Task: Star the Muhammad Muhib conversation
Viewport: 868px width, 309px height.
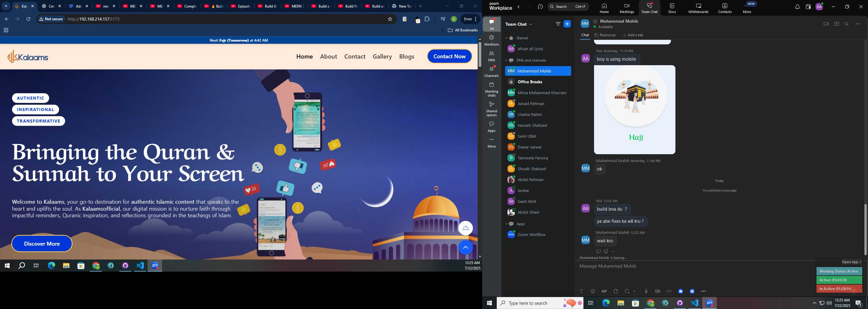Action: click(x=596, y=21)
